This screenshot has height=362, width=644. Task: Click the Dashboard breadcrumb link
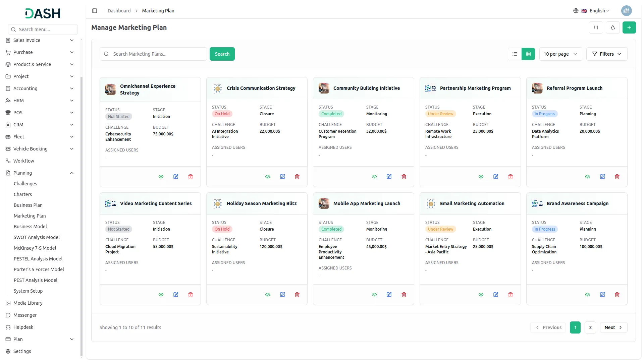(119, 11)
